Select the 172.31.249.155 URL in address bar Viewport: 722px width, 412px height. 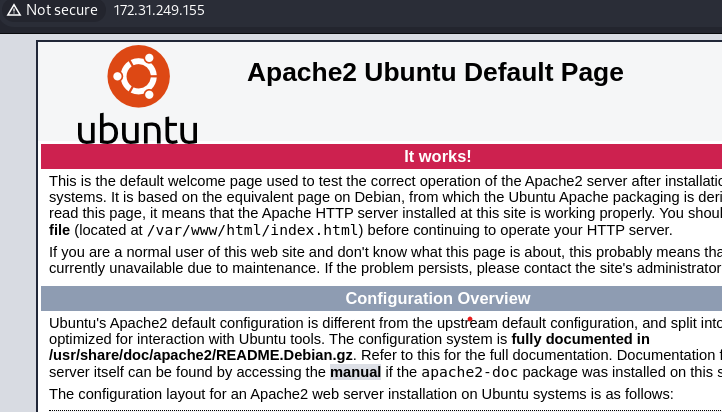tap(158, 10)
